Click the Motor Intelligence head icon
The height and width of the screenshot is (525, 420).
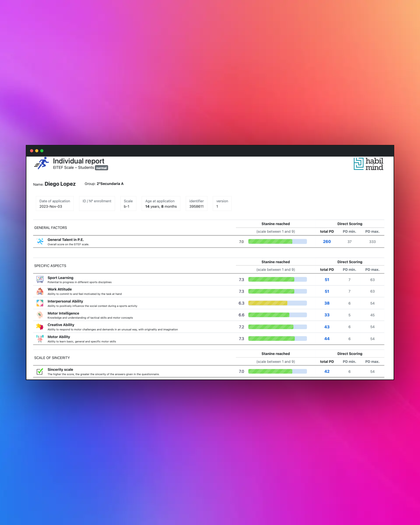[x=40, y=315]
